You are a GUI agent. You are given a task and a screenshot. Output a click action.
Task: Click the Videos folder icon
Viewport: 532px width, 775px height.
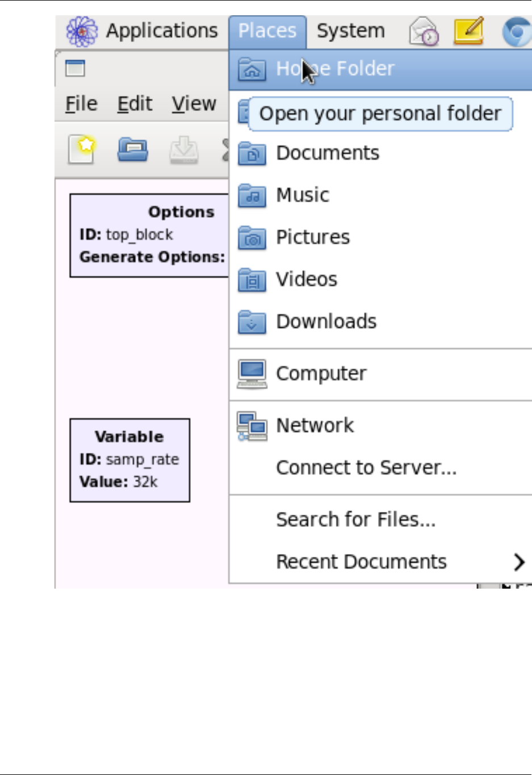coord(252,279)
